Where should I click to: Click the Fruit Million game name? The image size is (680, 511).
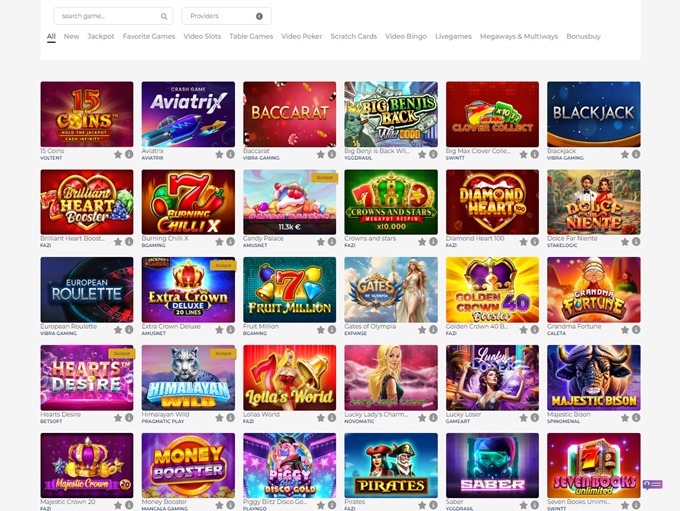(x=261, y=326)
